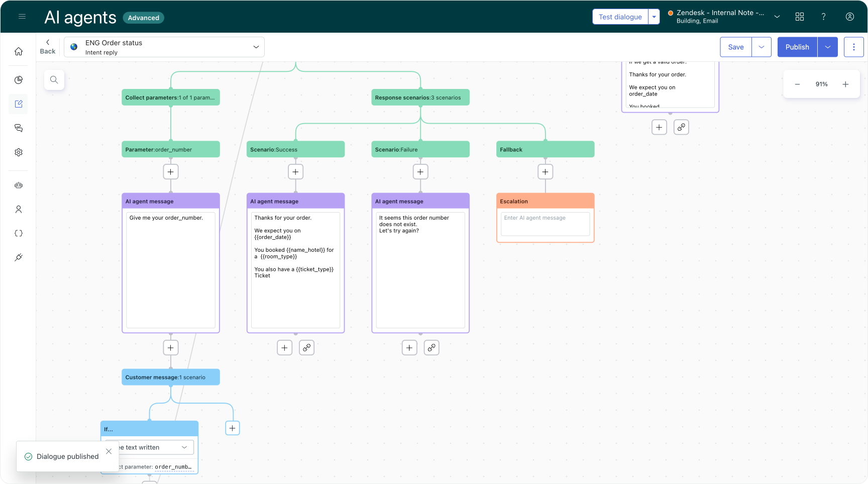
Task: Open settings gear in sidebar
Action: [19, 152]
